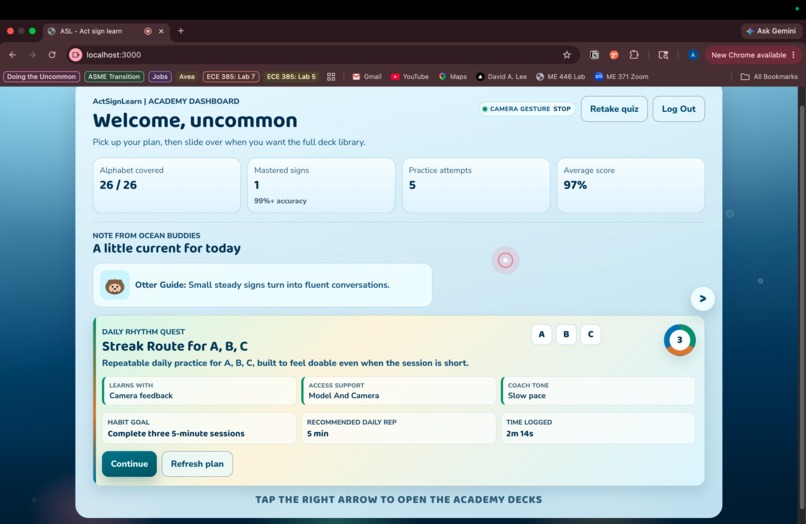This screenshot has height=524, width=806.
Task: Open the Notion extension icon
Action: (x=594, y=55)
